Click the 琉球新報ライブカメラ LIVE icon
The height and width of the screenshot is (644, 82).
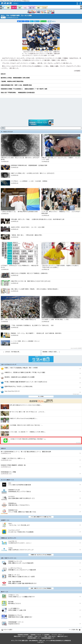click(4, 616)
